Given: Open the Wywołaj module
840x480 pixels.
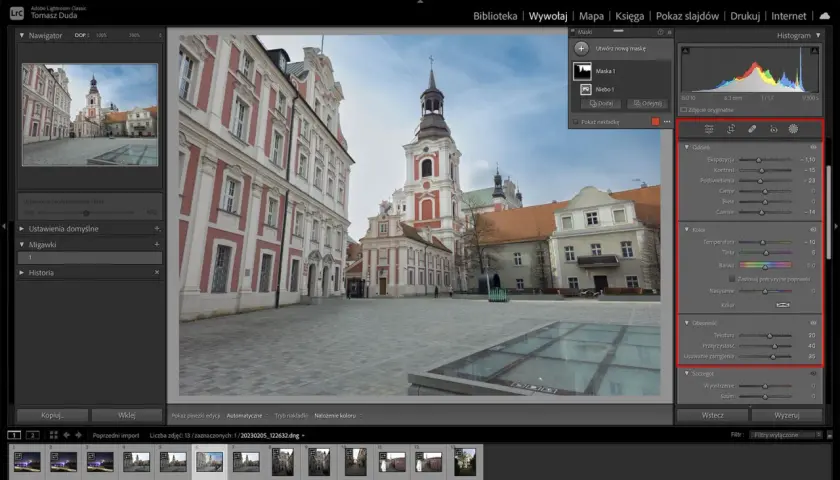Looking at the screenshot, I should pyautogui.click(x=548, y=16).
